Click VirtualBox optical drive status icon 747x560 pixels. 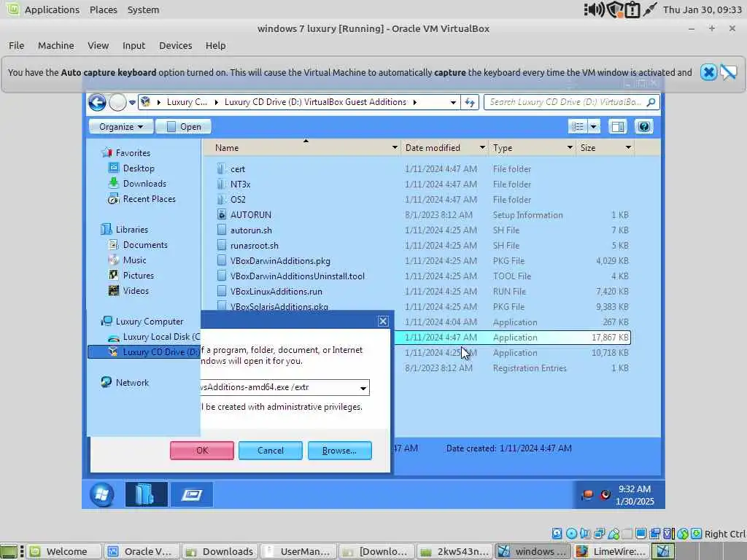pos(571,534)
